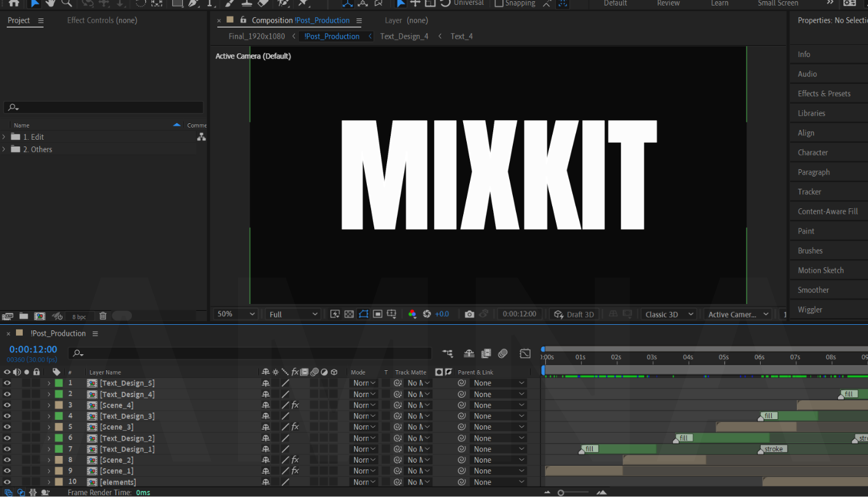This screenshot has width=868, height=497.
Task: Click the timeline layer search field
Action: click(x=250, y=353)
